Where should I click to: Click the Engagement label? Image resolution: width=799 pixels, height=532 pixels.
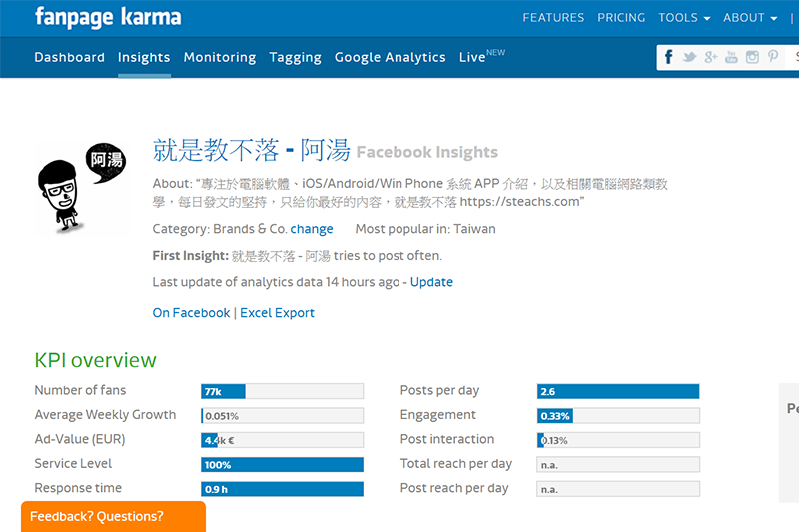pos(437,415)
